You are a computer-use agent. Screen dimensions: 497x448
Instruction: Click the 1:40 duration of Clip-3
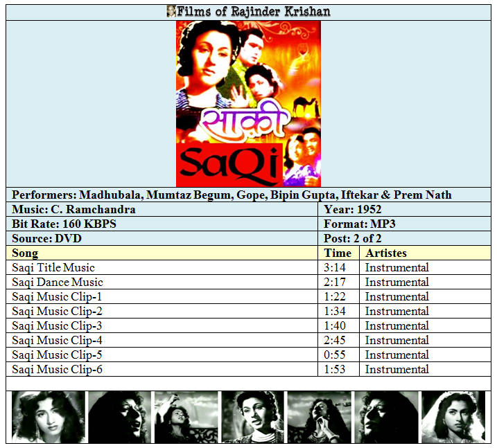[x=334, y=326]
